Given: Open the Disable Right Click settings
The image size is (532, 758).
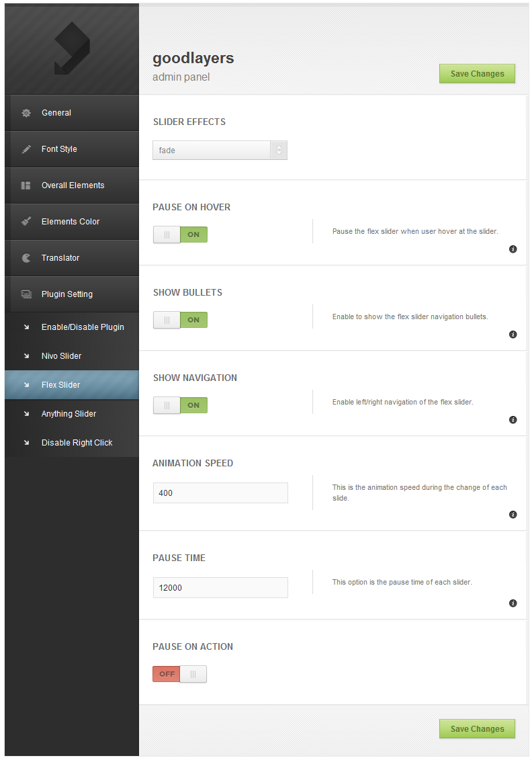Looking at the screenshot, I should (77, 443).
